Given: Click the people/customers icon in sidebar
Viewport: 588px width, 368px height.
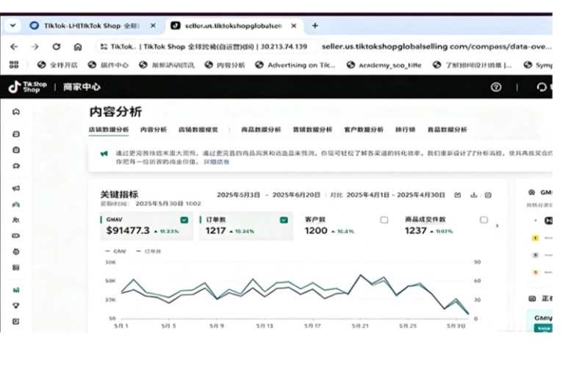Looking at the screenshot, I should 16,219.
